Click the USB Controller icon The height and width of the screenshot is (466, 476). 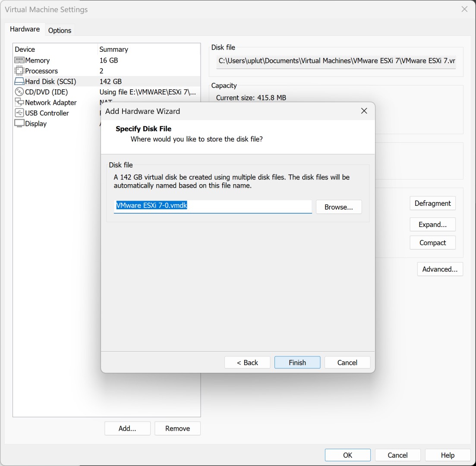[19, 113]
